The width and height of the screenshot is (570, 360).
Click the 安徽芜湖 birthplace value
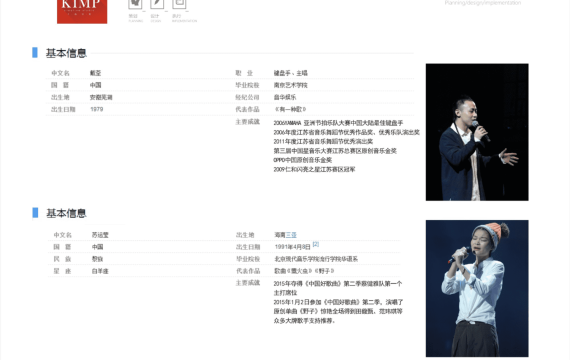tap(101, 97)
